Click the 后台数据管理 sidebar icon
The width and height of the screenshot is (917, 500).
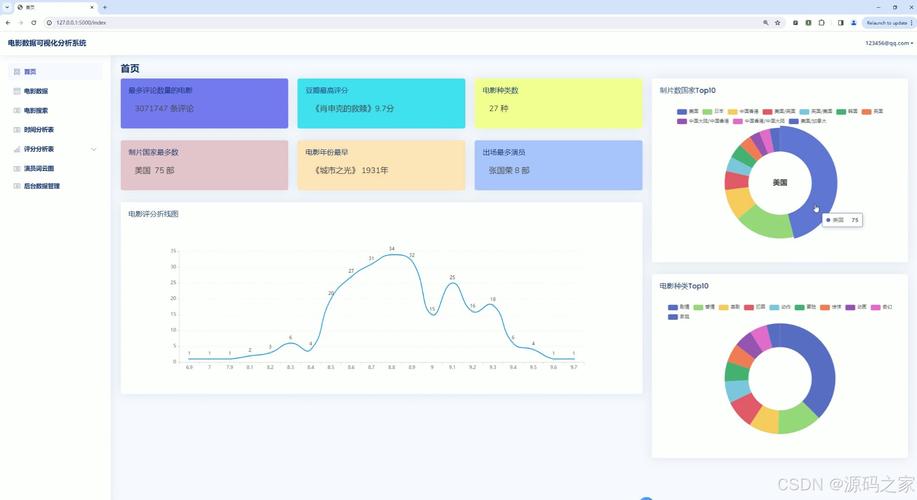pos(16,186)
